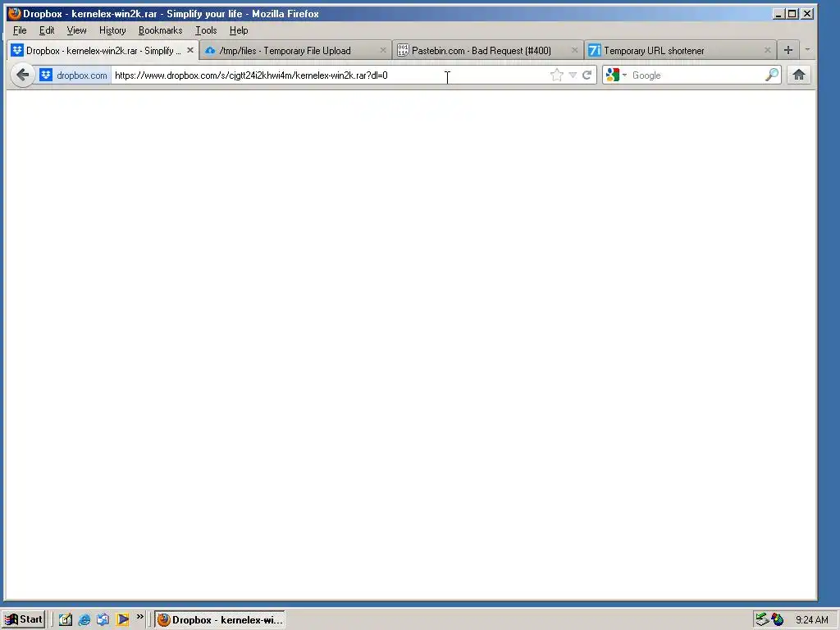This screenshot has width=840, height=630.
Task: Launch Windows Media Player from quick launch
Action: (x=122, y=620)
